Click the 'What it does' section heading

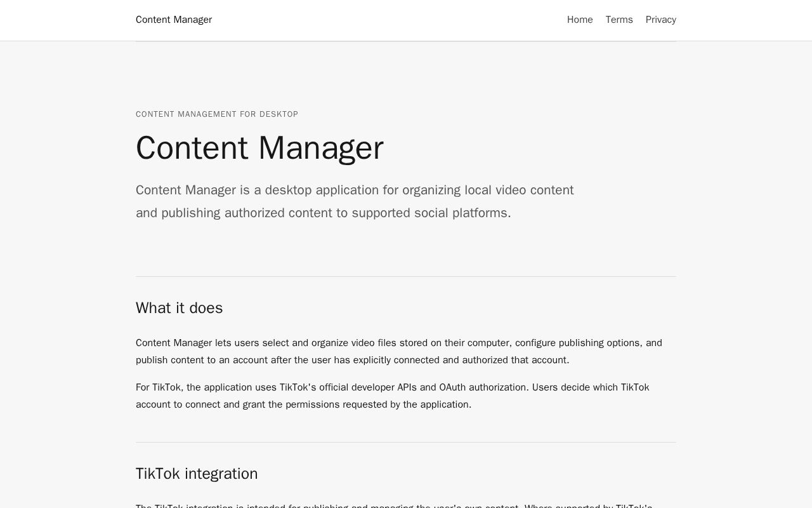[x=180, y=308]
